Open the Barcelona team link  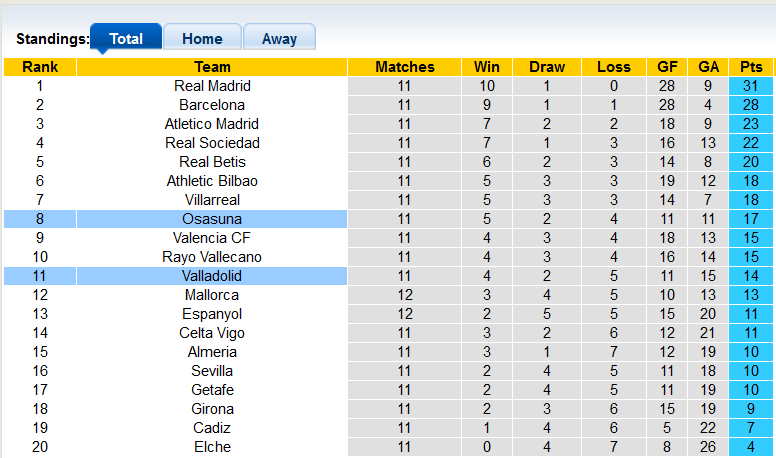[212, 105]
